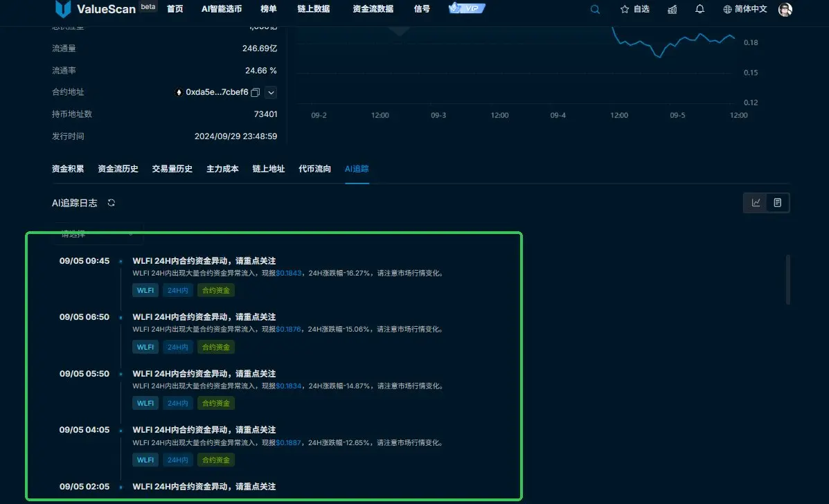829x504 pixels.
Task: Open 信号 menu
Action: pyautogui.click(x=422, y=9)
